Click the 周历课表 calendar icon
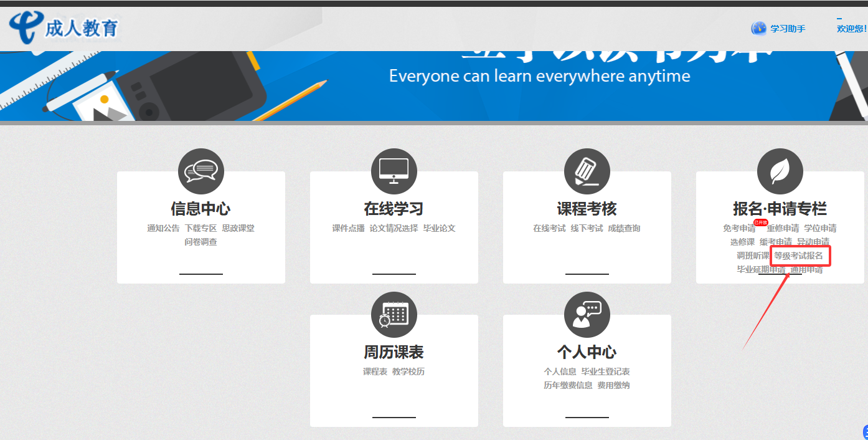868x440 pixels. [x=394, y=314]
